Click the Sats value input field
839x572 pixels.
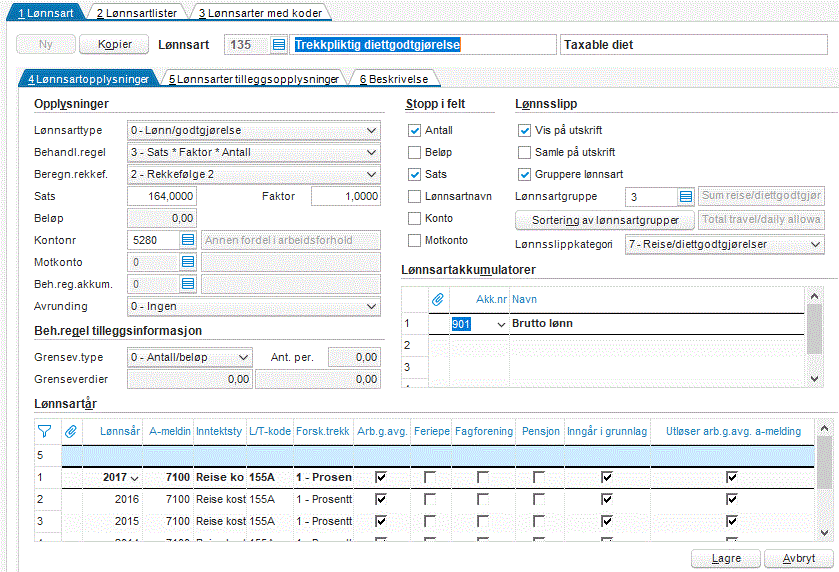(161, 196)
